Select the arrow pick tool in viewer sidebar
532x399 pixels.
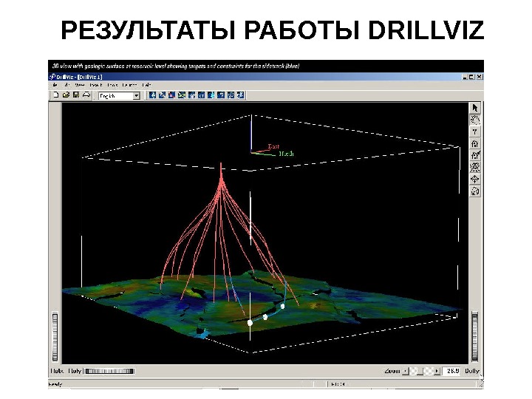(x=474, y=108)
